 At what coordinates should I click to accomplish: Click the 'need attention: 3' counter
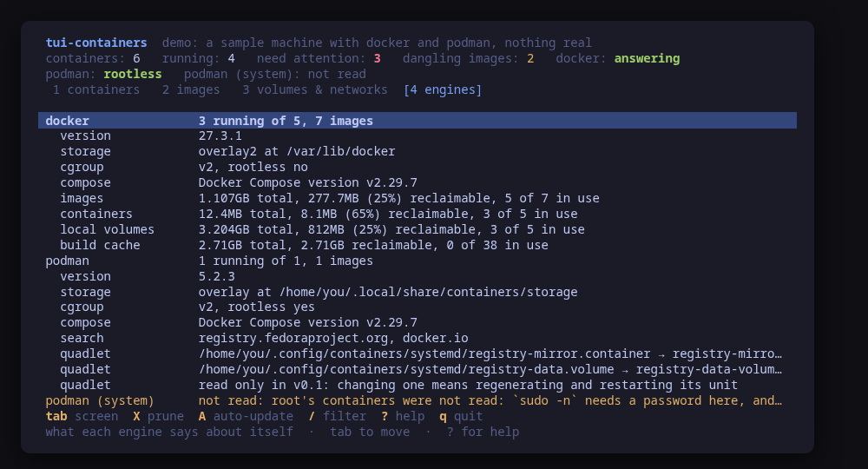[x=319, y=59]
